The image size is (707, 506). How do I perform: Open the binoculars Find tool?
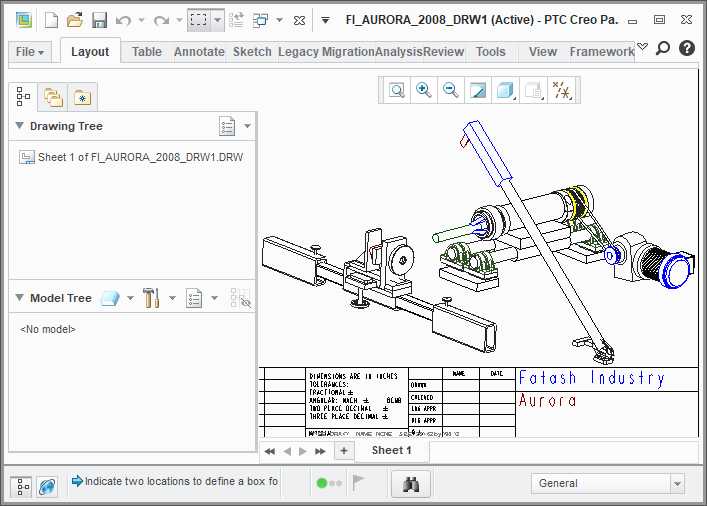tap(411, 484)
